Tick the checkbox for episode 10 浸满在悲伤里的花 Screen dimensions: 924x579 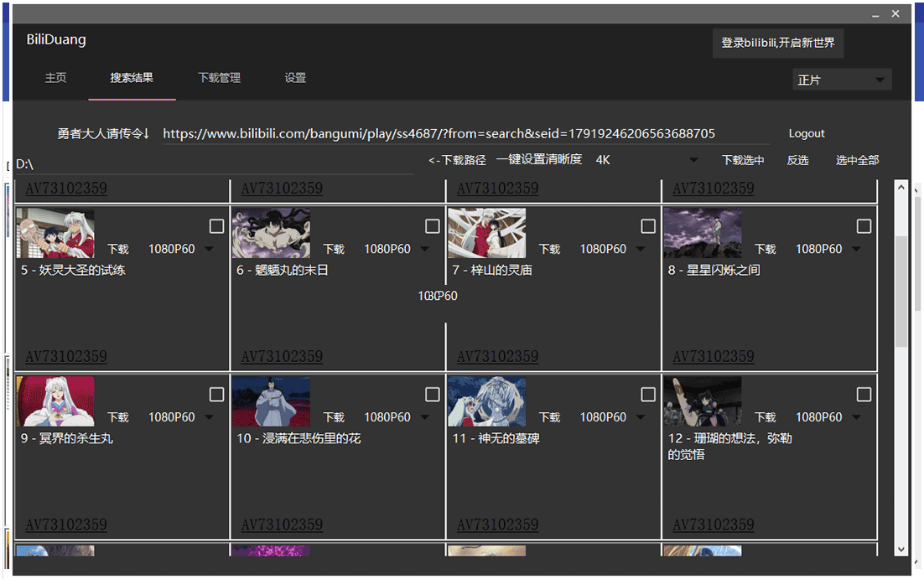pos(433,394)
